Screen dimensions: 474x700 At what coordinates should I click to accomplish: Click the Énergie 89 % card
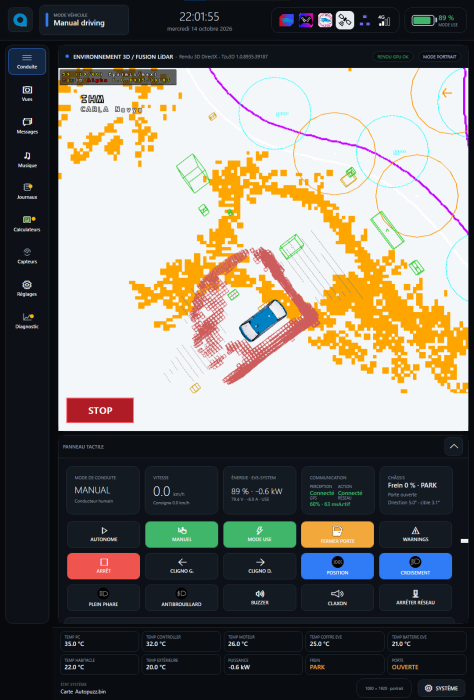(259, 490)
